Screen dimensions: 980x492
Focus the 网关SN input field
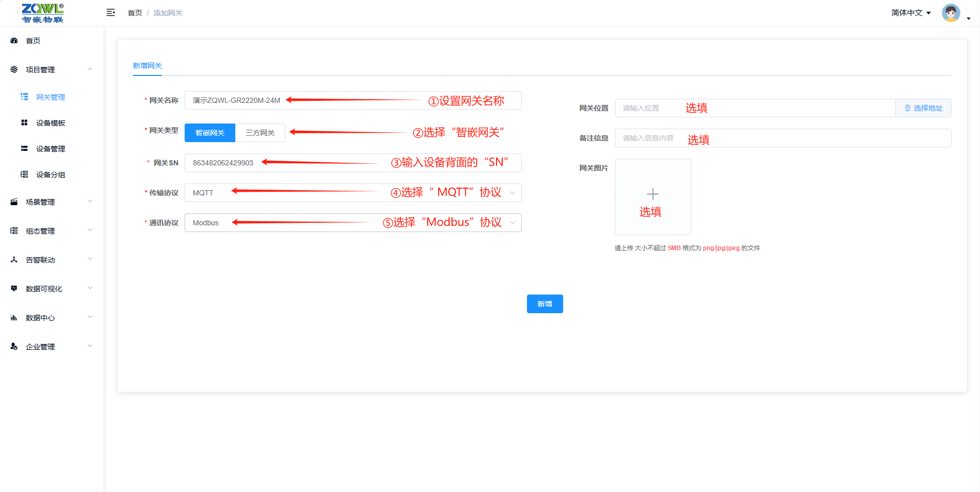point(353,163)
